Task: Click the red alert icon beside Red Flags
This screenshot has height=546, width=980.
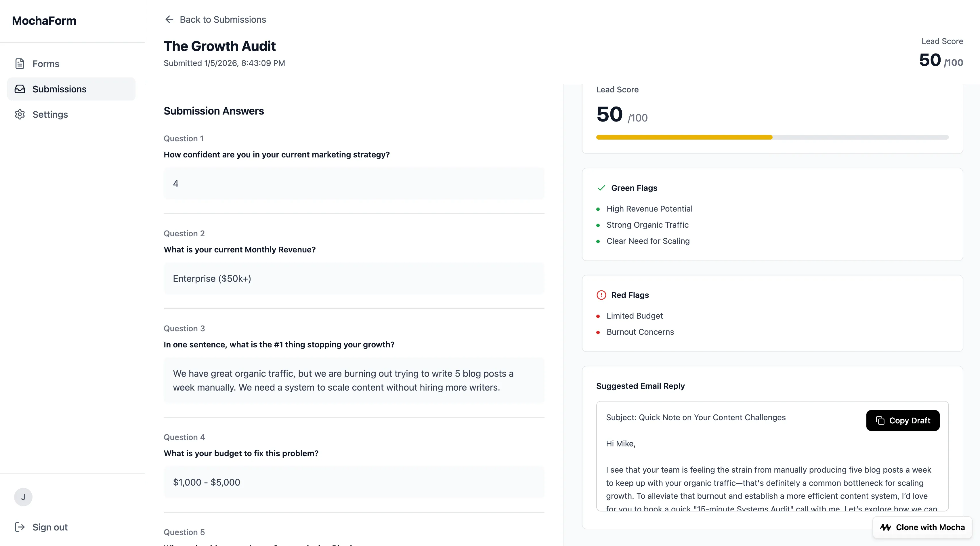Action: click(601, 295)
